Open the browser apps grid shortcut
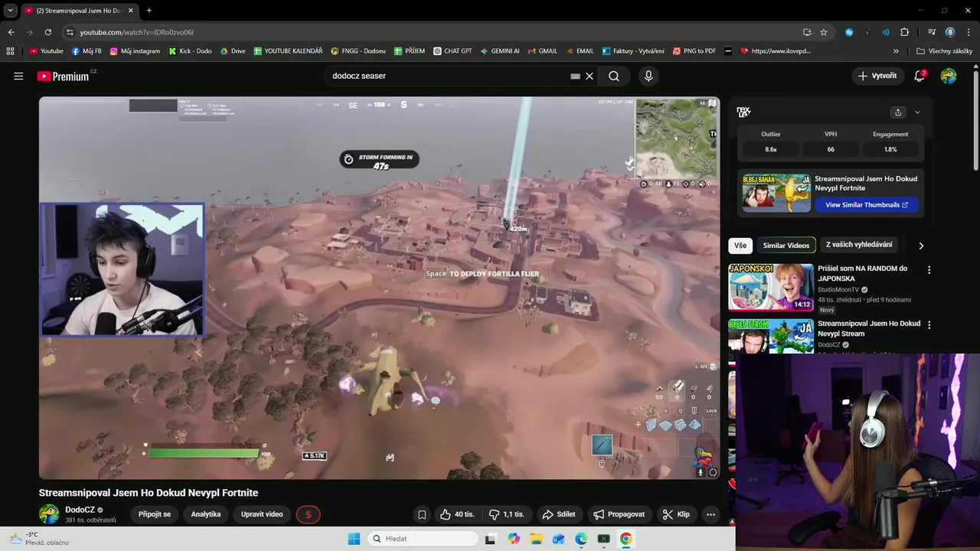This screenshot has height=551, width=980. click(10, 51)
